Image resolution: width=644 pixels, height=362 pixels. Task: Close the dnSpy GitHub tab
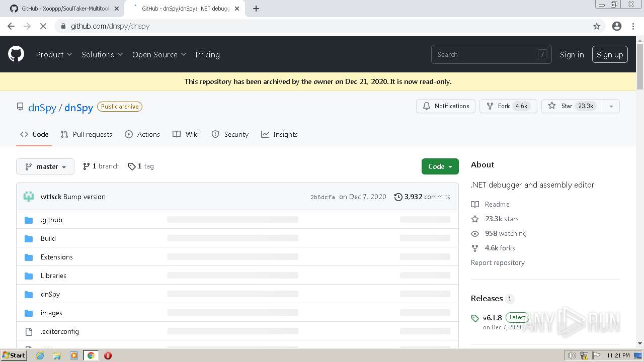click(x=237, y=9)
